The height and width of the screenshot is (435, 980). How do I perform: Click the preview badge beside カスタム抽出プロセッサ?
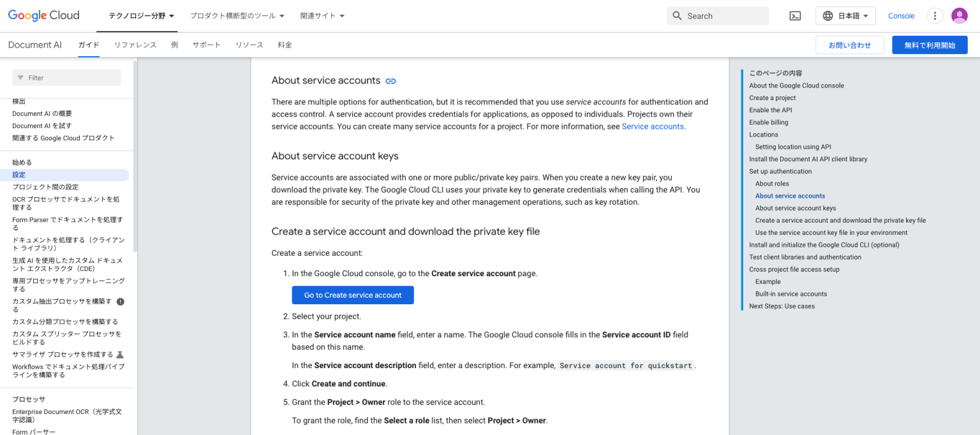(x=120, y=302)
